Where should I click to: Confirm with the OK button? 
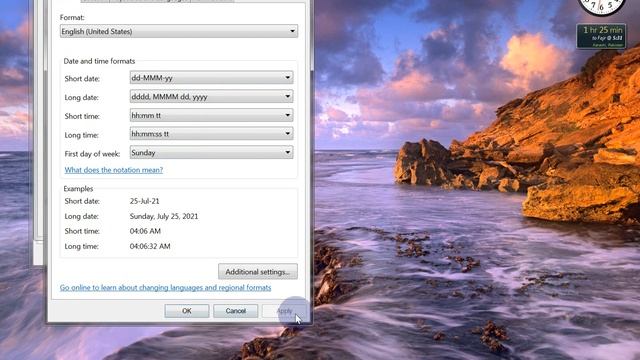pos(187,311)
